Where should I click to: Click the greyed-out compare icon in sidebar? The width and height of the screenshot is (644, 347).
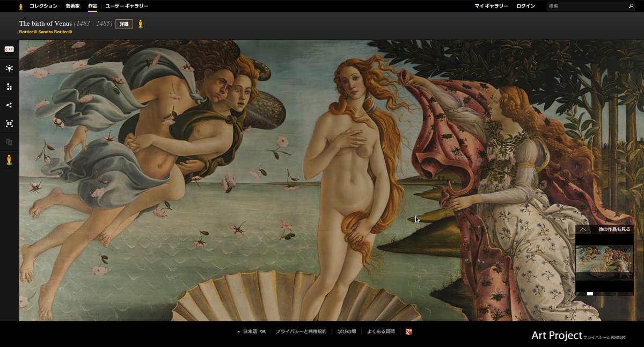click(x=9, y=142)
